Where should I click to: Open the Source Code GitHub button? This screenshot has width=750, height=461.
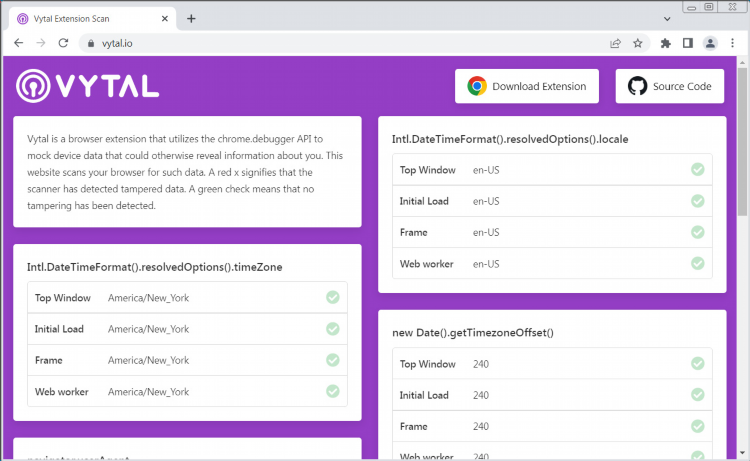click(x=670, y=86)
